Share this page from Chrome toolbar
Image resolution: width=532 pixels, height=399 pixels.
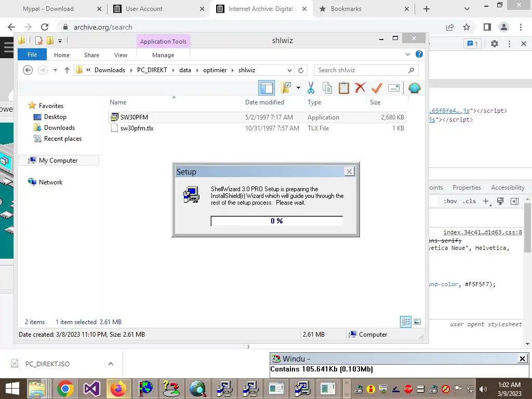tap(450, 27)
